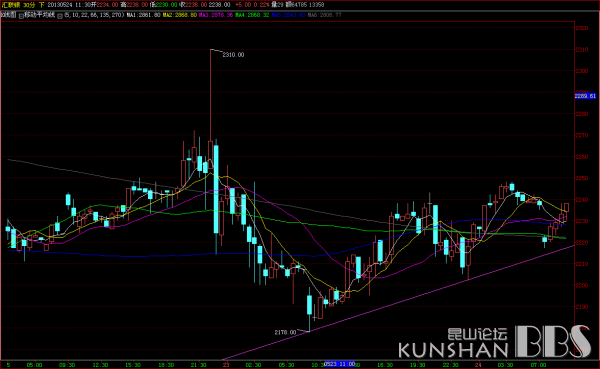Click the moving average parameters (5,10,22,66,135,270)

point(94,15)
